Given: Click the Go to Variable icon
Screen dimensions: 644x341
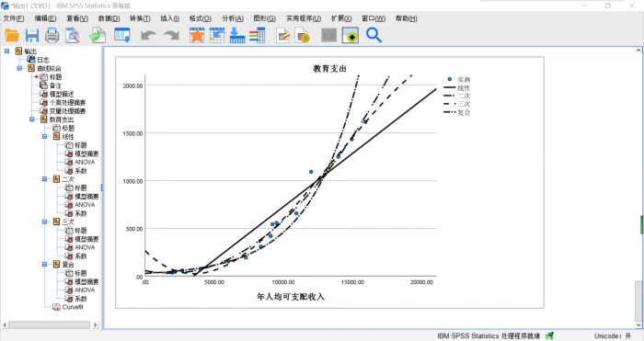Looking at the screenshot, I should tap(237, 36).
